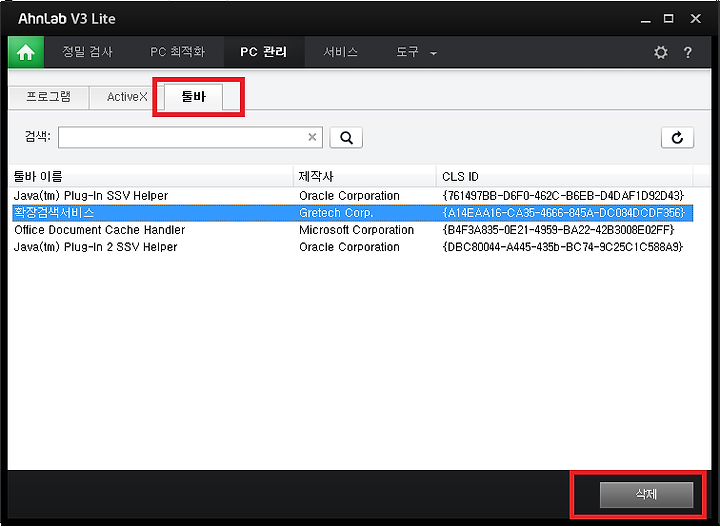Clear the search field with X
720x527 pixels.
[x=312, y=137]
